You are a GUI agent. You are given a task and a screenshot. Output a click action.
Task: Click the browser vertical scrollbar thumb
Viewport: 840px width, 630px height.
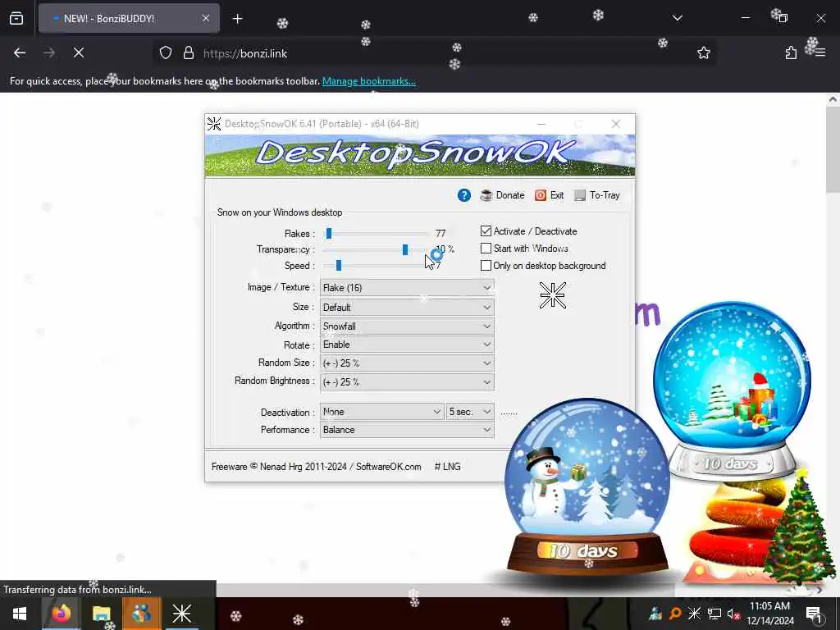coord(833,149)
